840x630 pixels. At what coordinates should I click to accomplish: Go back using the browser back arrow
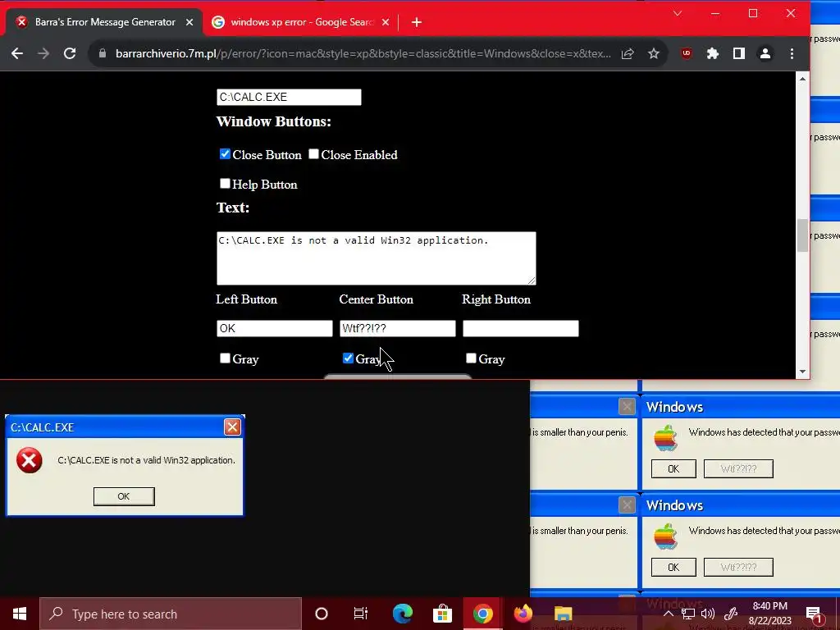[17, 53]
